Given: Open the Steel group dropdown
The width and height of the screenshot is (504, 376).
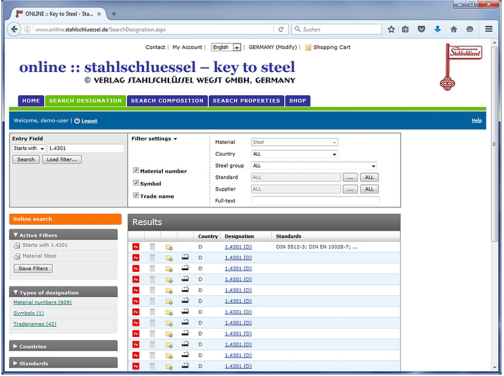Looking at the screenshot, I should coord(314,166).
